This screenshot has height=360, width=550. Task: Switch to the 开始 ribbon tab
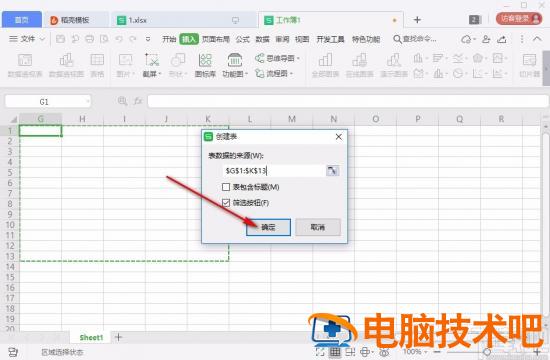pyautogui.click(x=169, y=39)
